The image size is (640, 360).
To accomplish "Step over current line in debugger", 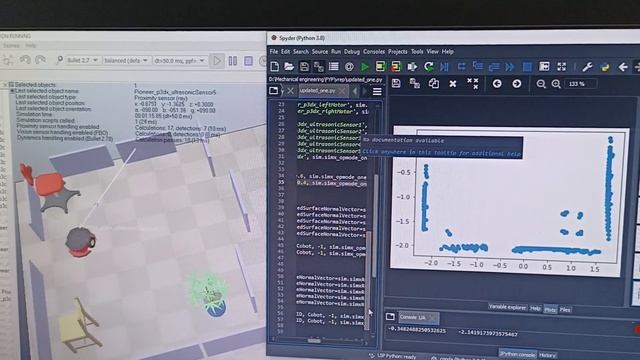I will (x=462, y=67).
